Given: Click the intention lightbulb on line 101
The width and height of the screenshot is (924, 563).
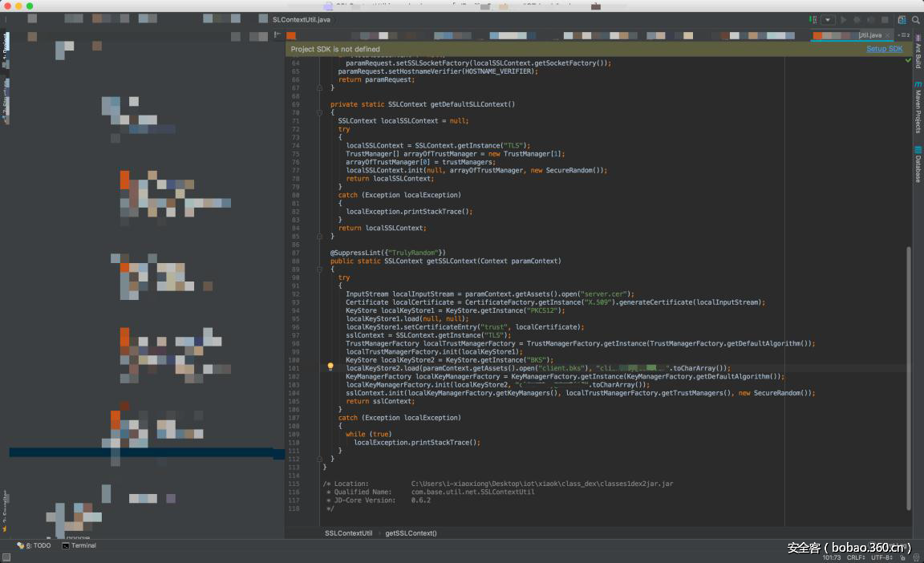Looking at the screenshot, I should (x=330, y=367).
